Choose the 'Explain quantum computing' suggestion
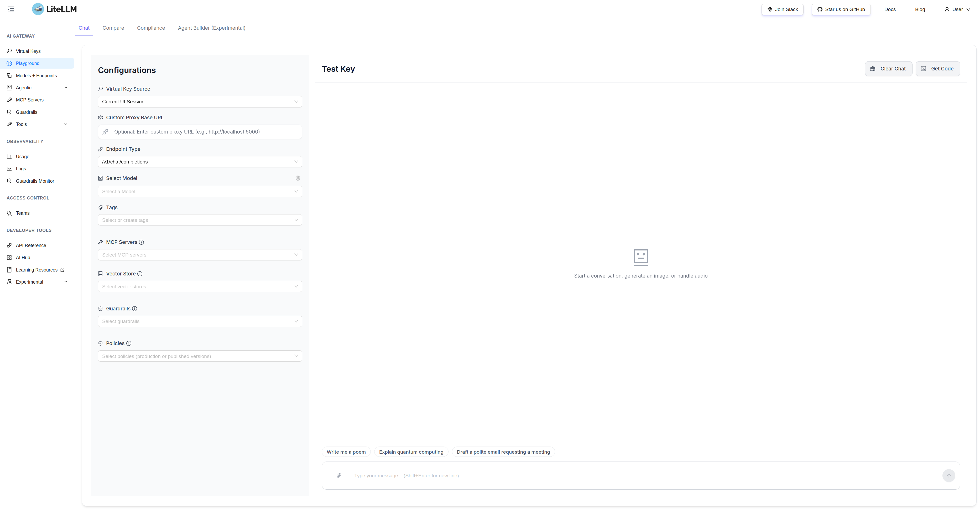The height and width of the screenshot is (512, 980). (411, 452)
